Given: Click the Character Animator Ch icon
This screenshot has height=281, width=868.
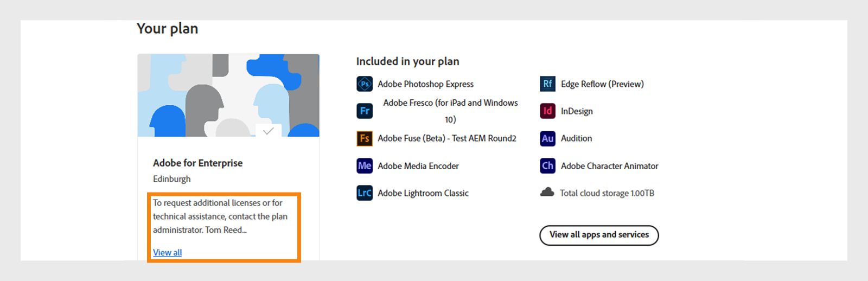Looking at the screenshot, I should [547, 166].
